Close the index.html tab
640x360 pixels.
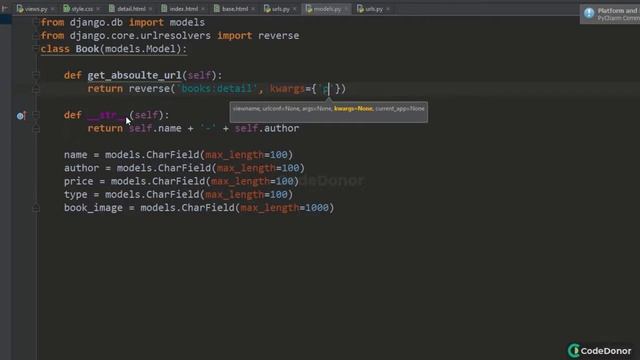click(x=203, y=9)
